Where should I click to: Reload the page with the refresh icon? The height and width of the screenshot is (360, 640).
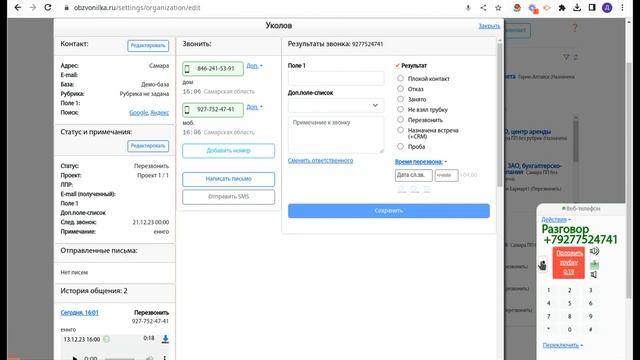[48, 7]
